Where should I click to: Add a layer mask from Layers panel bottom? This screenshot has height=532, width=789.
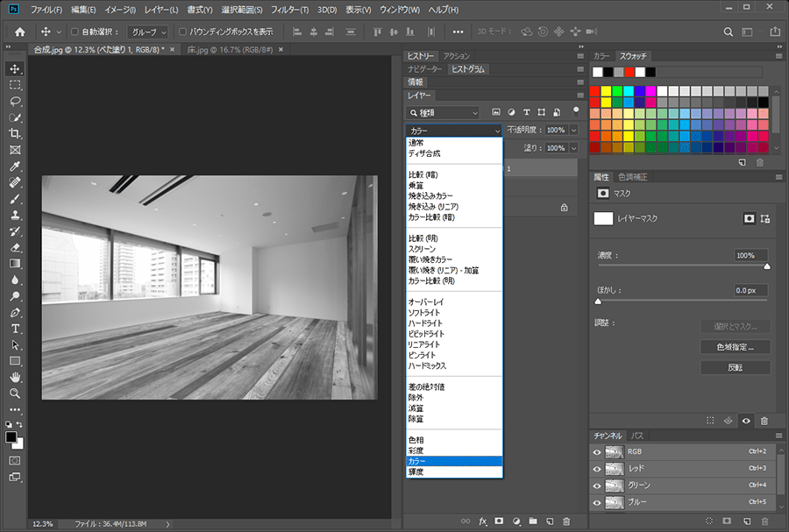(499, 521)
